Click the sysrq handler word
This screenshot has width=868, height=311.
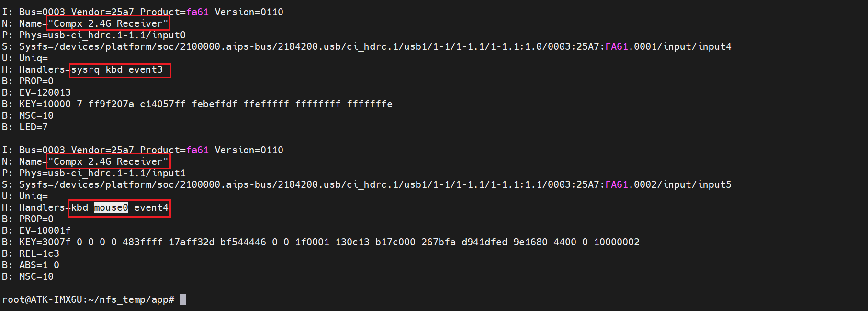point(85,69)
